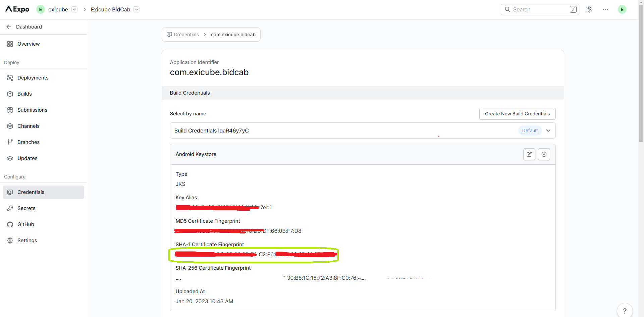Click the Submissions icon
The image size is (644, 317).
10,110
